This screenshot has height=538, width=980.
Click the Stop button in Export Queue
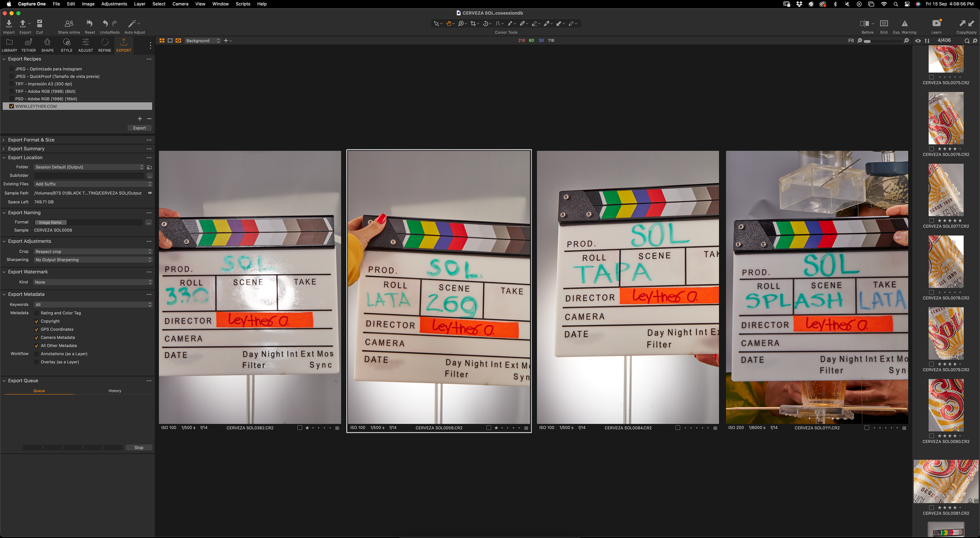139,447
